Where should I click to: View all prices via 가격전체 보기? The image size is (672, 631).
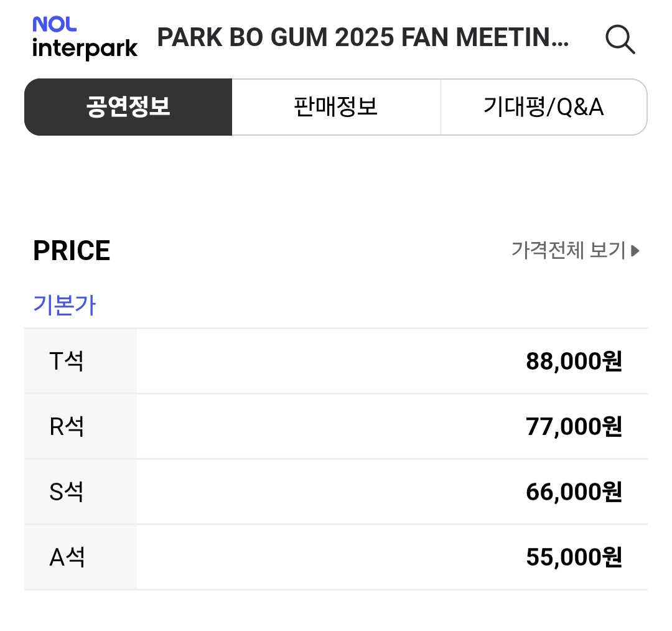pos(568,251)
